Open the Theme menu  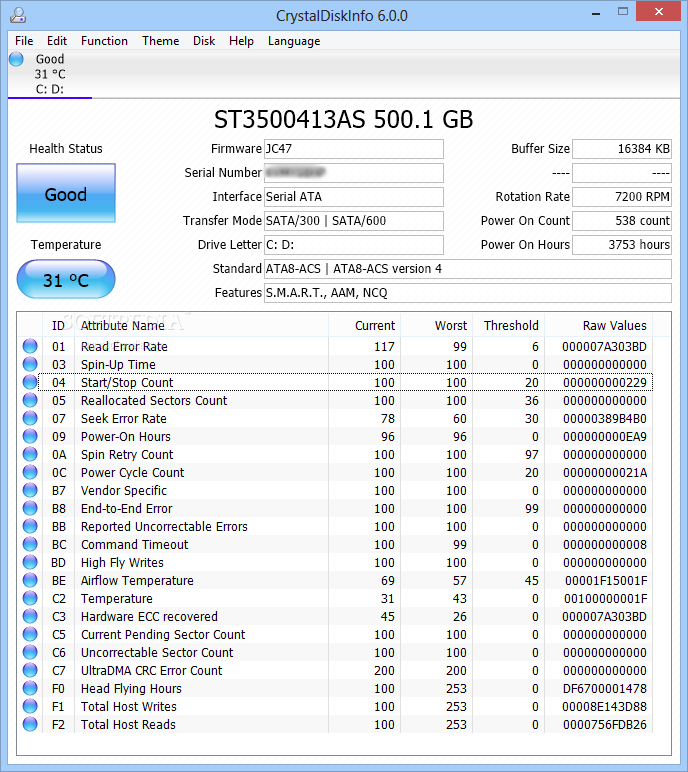161,41
